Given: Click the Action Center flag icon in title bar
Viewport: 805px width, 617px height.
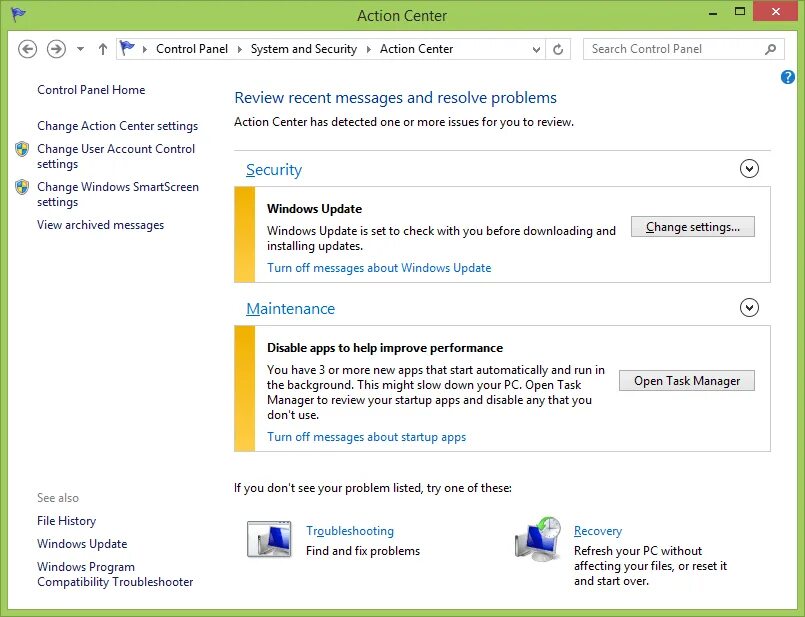Looking at the screenshot, I should click(17, 14).
